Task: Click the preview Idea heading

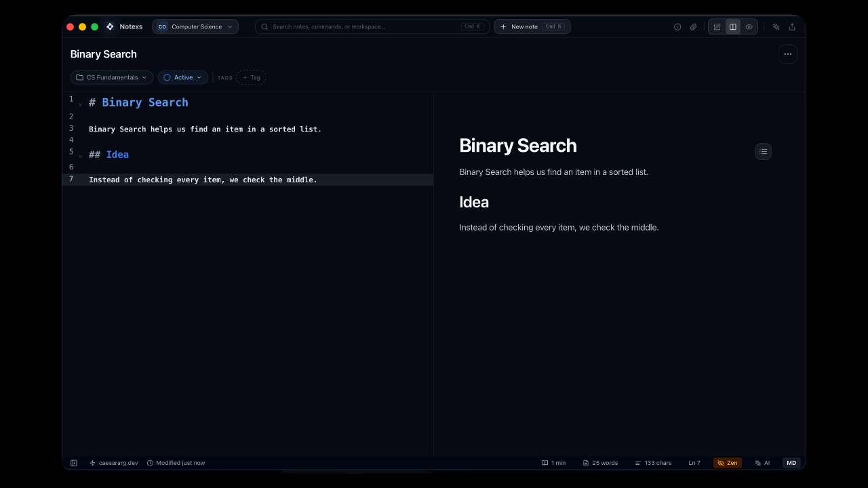Action: 474,202
